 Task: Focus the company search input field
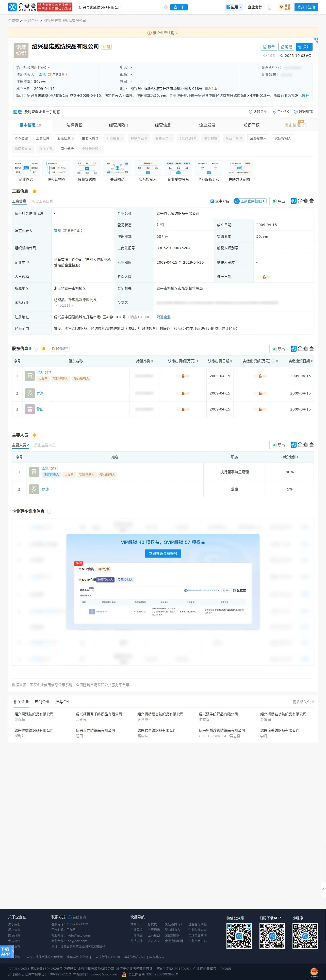click(x=120, y=7)
